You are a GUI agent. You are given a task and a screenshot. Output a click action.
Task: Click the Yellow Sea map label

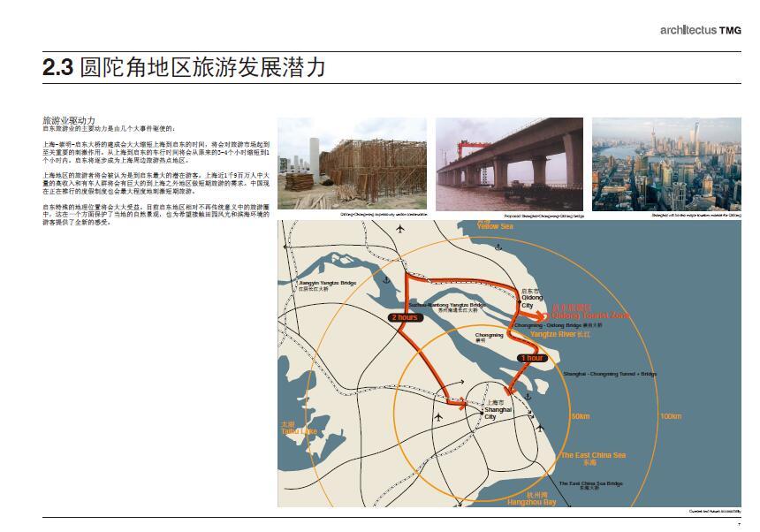click(x=495, y=225)
